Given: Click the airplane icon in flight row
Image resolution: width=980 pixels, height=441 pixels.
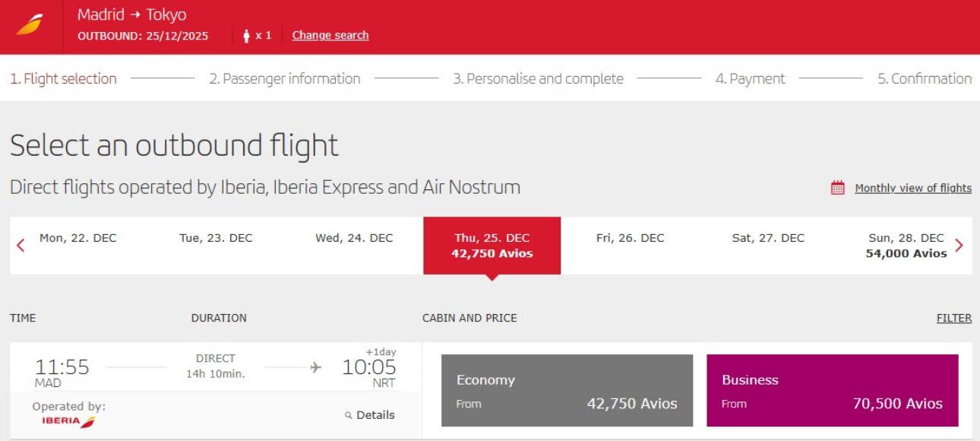Looking at the screenshot, I should 316,368.
